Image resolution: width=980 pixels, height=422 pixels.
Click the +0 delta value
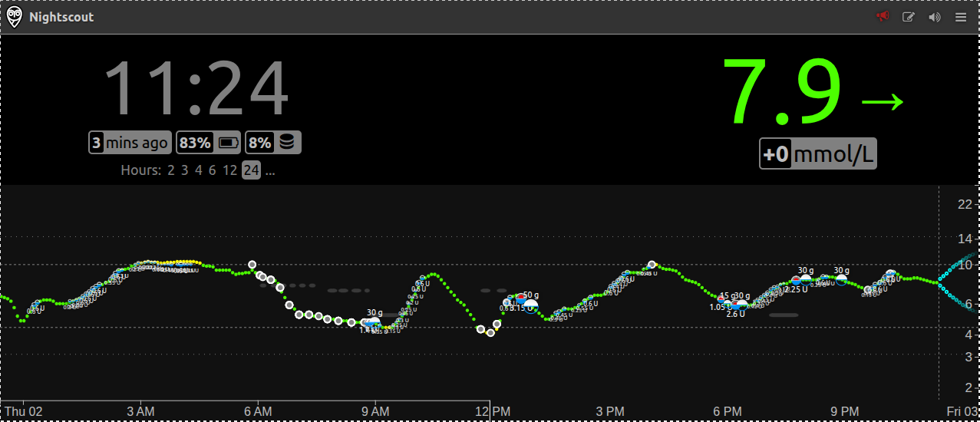(x=776, y=155)
